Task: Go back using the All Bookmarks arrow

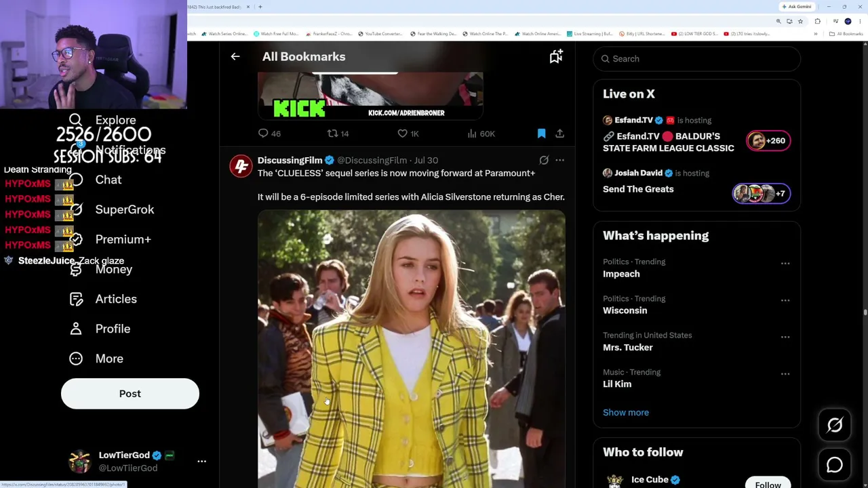Action: [x=235, y=57]
